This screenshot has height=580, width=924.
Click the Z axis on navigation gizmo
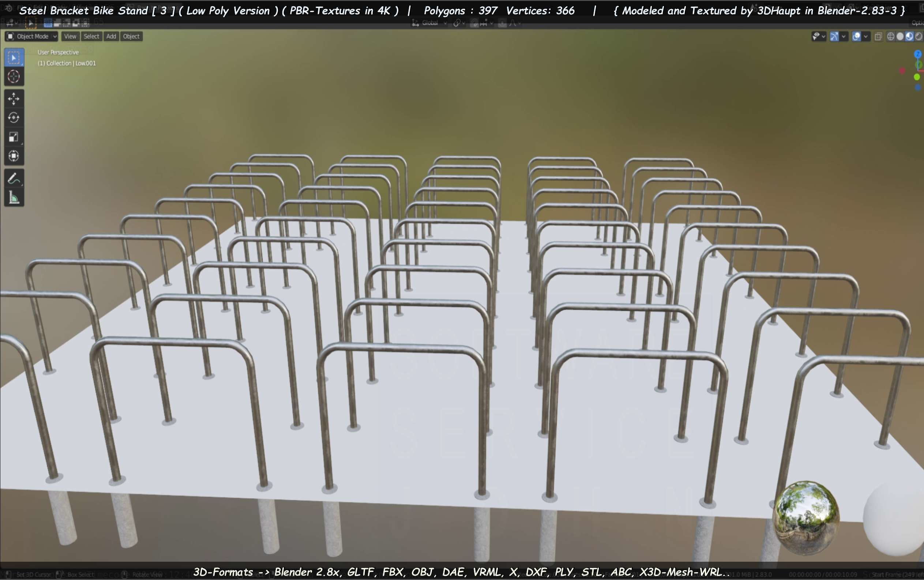coord(918,54)
